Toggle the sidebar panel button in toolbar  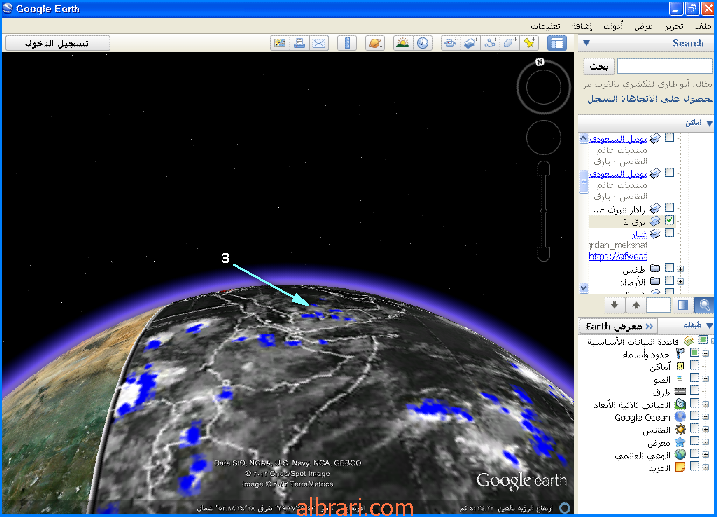[557, 43]
